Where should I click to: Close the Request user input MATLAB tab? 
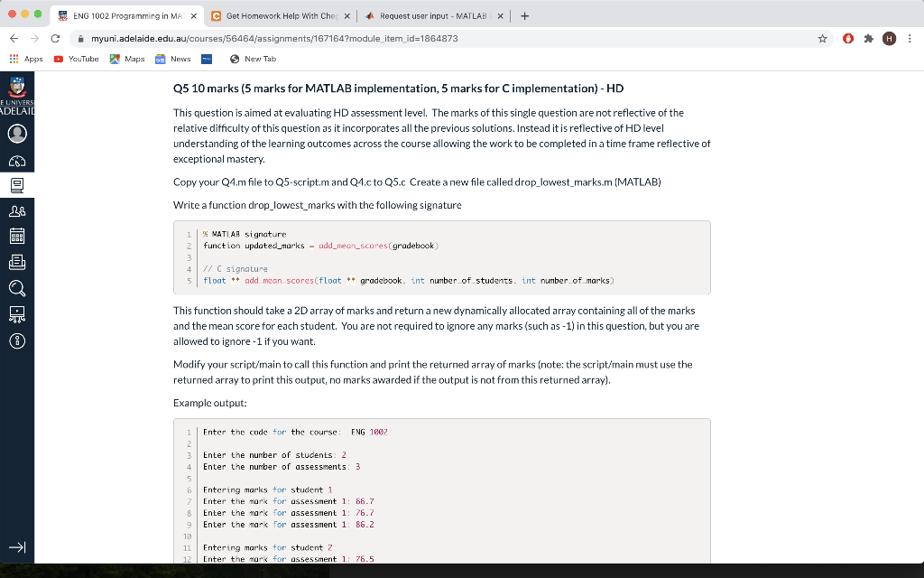pos(500,16)
